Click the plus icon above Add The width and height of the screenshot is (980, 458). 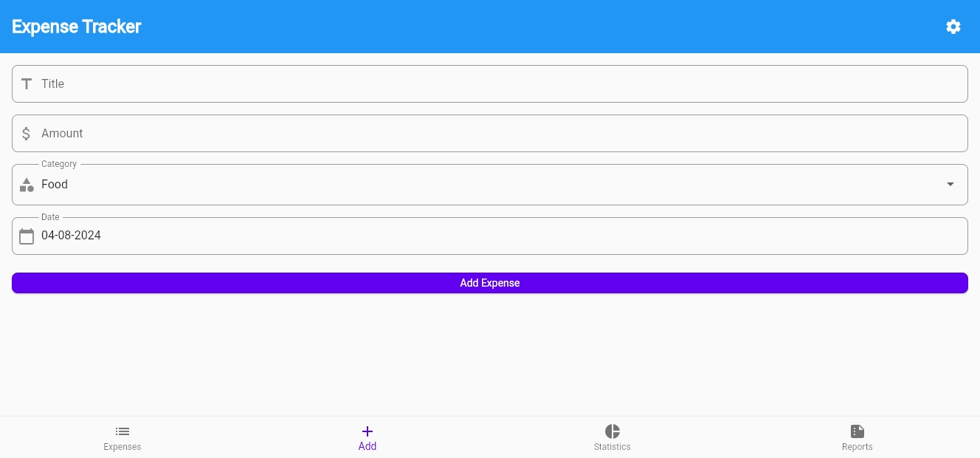(x=367, y=431)
